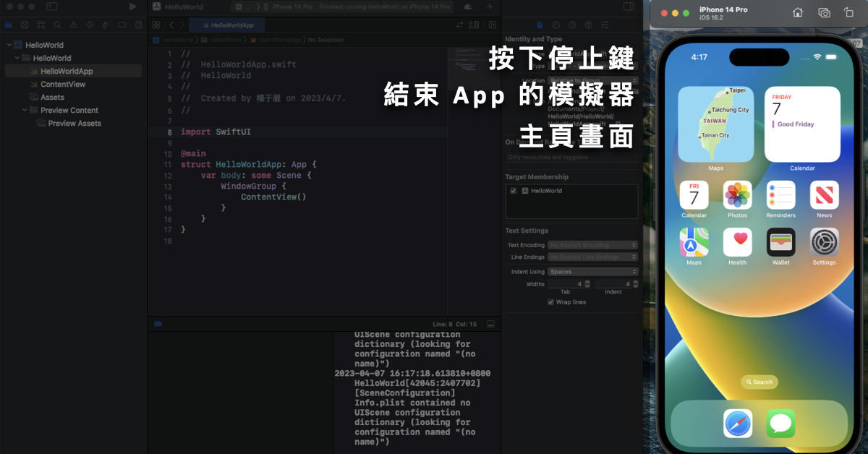Viewport: 868px width, 454px height.
Task: Open the Text Encoding dropdown
Action: coord(593,245)
